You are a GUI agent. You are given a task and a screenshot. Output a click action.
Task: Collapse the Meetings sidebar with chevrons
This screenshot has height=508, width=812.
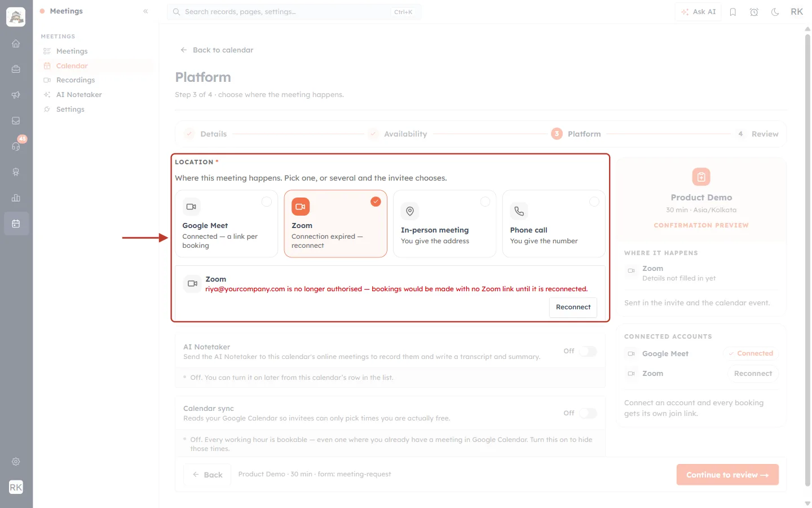point(145,11)
